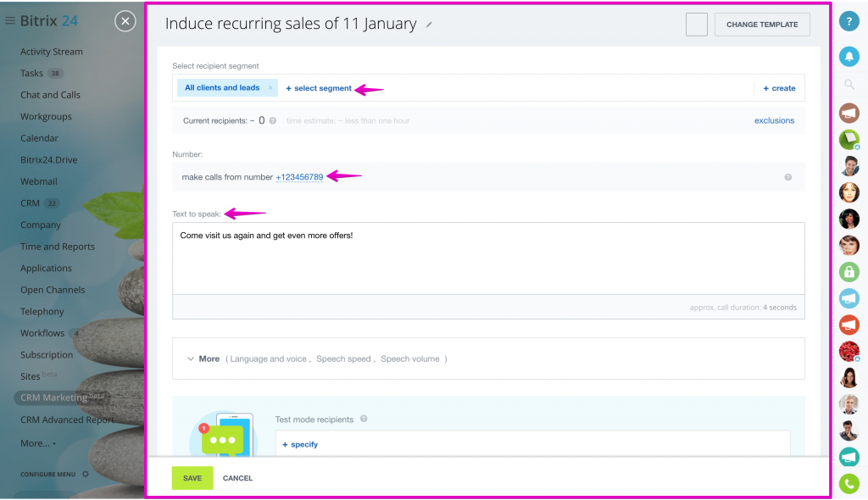Viewport: 868px width, 500px height.
Task: Click + create segment link
Action: pyautogui.click(x=780, y=88)
